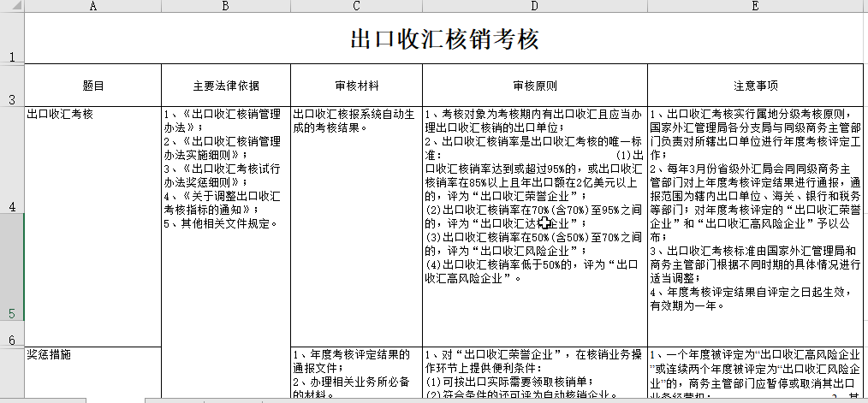Click the 奖惩措施 cell
This screenshot has height=403, width=868.
click(92, 372)
